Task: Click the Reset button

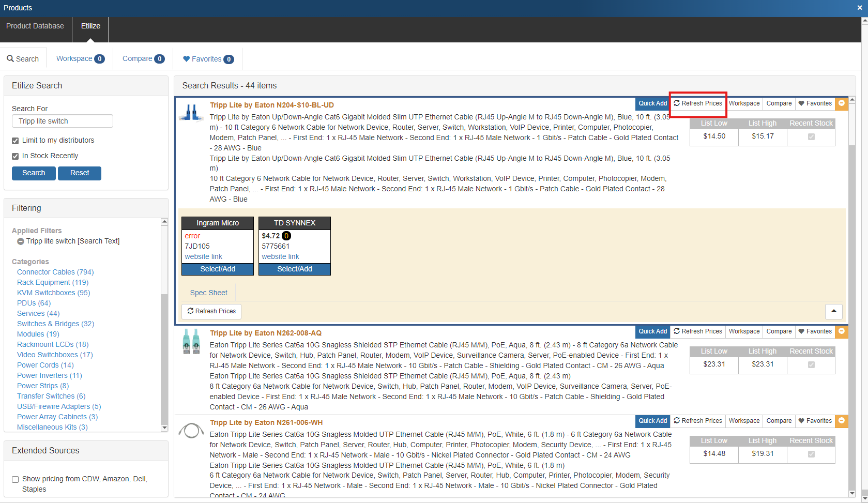Action: click(x=80, y=173)
